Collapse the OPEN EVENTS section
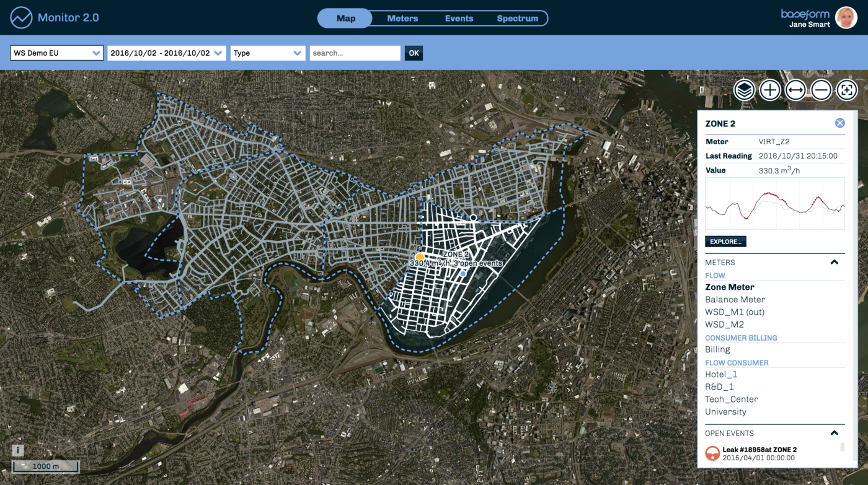The width and height of the screenshot is (868, 485). (x=834, y=434)
